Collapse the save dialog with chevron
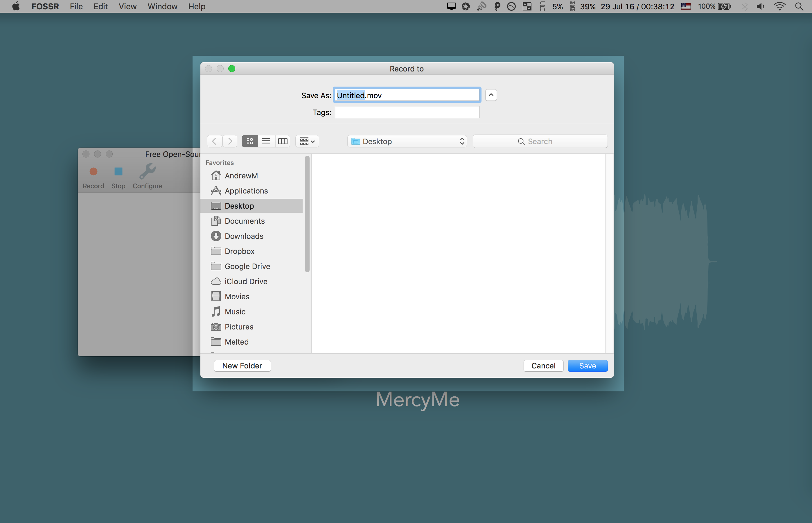The height and width of the screenshot is (523, 812). coord(491,95)
